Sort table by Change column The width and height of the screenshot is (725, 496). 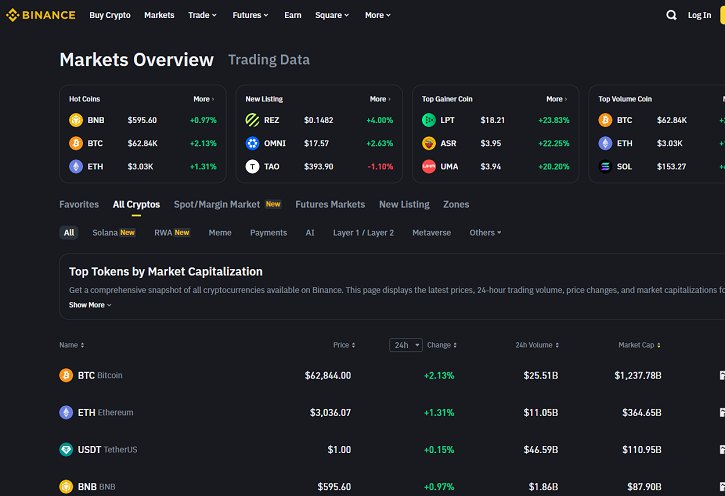(442, 345)
